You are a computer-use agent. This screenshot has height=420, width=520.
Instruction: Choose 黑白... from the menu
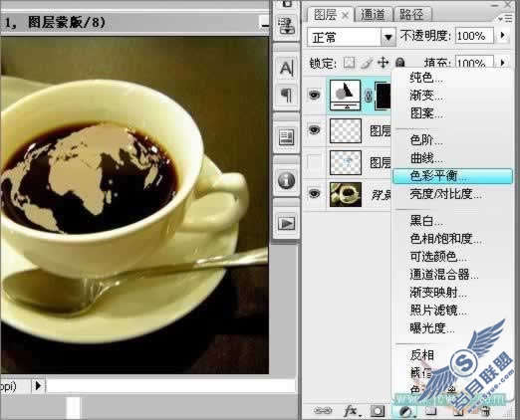[426, 221]
